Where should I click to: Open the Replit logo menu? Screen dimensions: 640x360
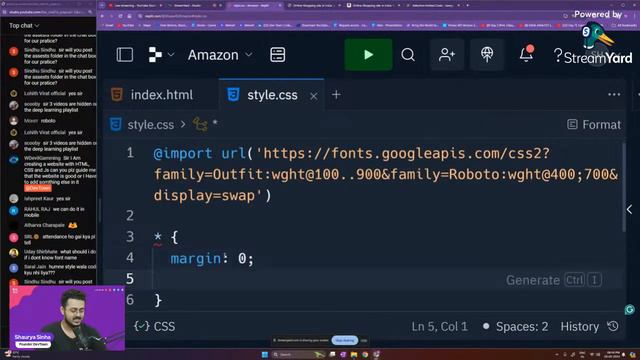point(161,55)
